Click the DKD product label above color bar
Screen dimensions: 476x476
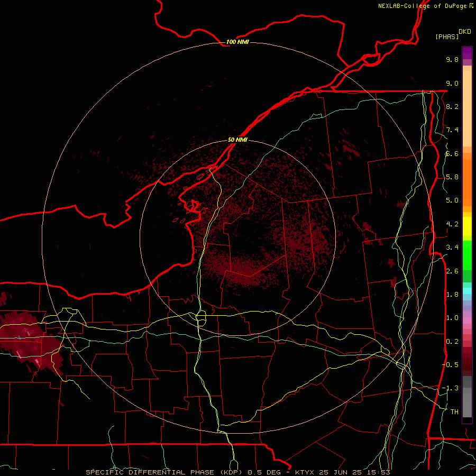pyautogui.click(x=465, y=32)
